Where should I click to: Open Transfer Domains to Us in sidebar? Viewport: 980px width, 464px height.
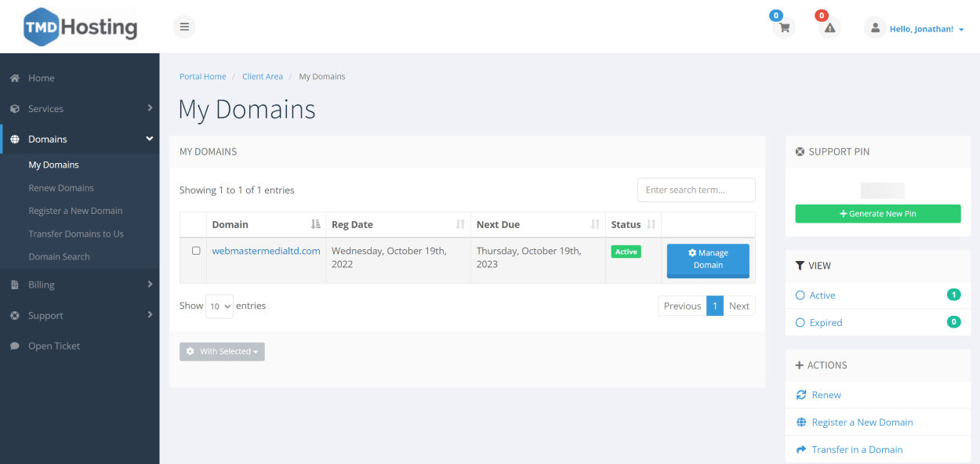coord(76,234)
